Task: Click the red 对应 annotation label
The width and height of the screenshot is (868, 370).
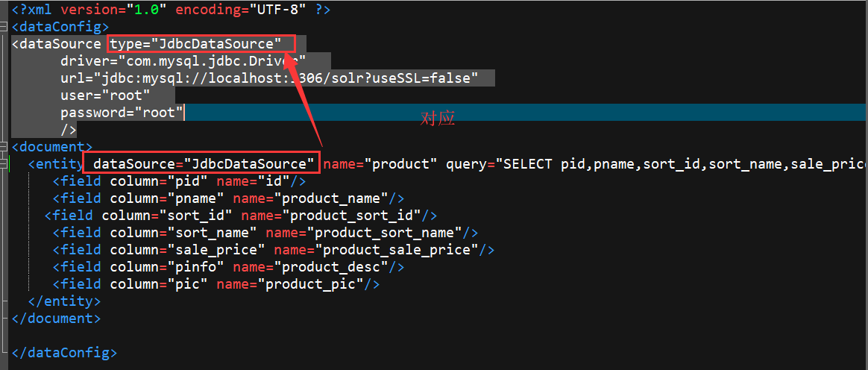Action: pos(437,119)
